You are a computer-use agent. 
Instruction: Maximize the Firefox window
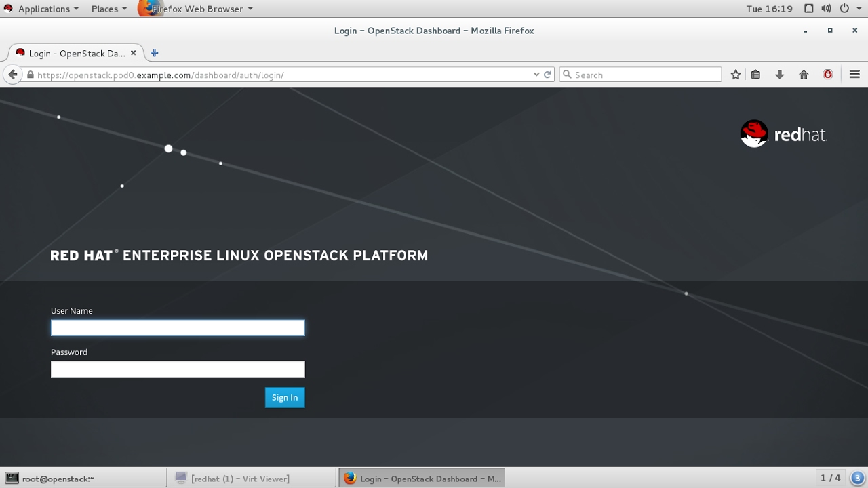pyautogui.click(x=830, y=30)
